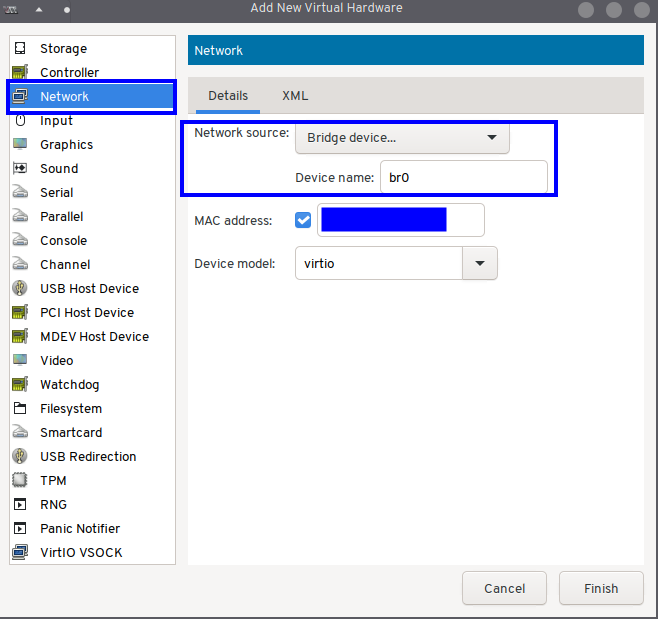Click the MAC address text field
Image resolution: width=658 pixels, height=619 pixels.
pos(400,220)
